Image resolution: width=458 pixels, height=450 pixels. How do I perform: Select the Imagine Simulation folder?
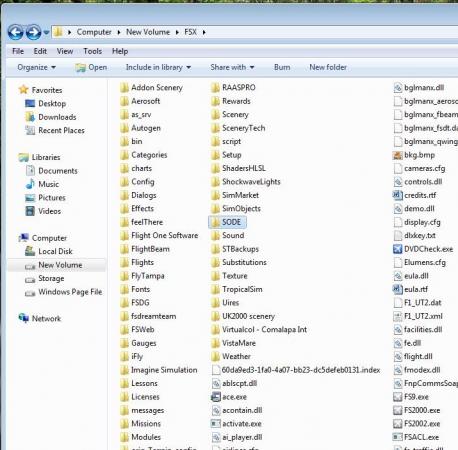click(x=159, y=370)
